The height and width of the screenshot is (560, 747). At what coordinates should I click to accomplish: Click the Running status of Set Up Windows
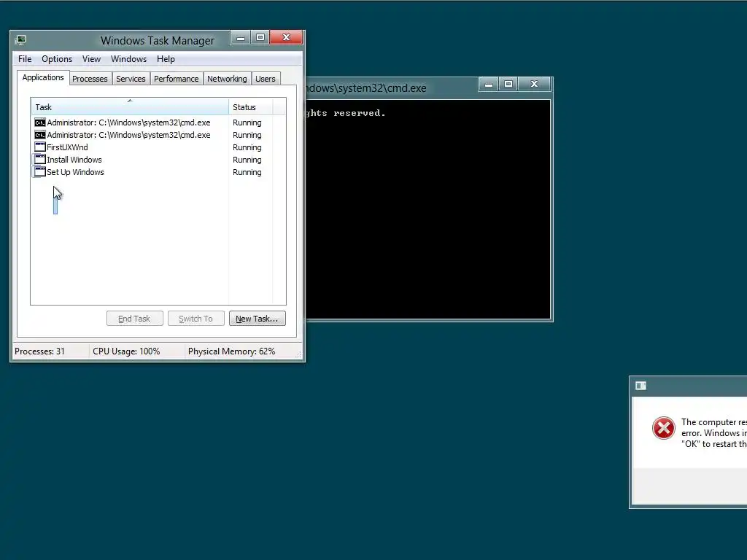point(247,172)
